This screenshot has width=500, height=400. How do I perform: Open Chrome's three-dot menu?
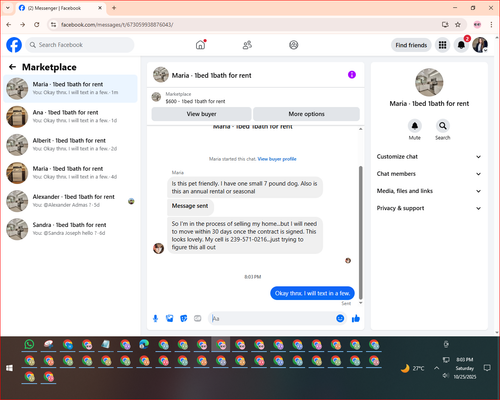[491, 24]
